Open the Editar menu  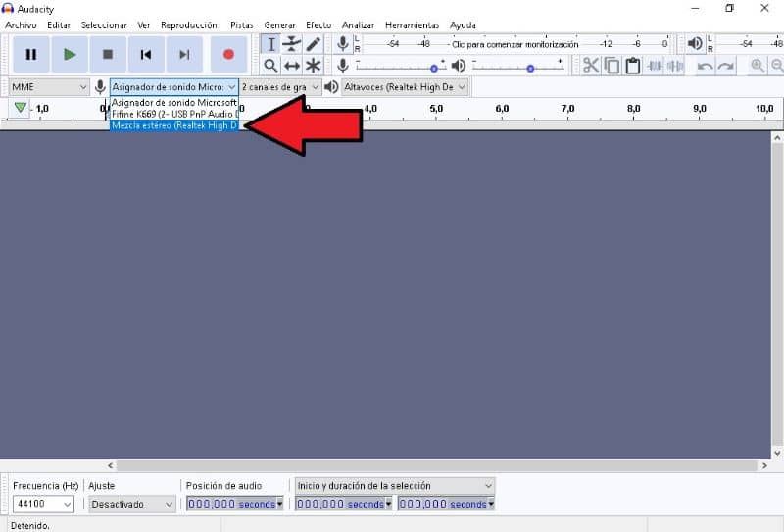pos(59,25)
